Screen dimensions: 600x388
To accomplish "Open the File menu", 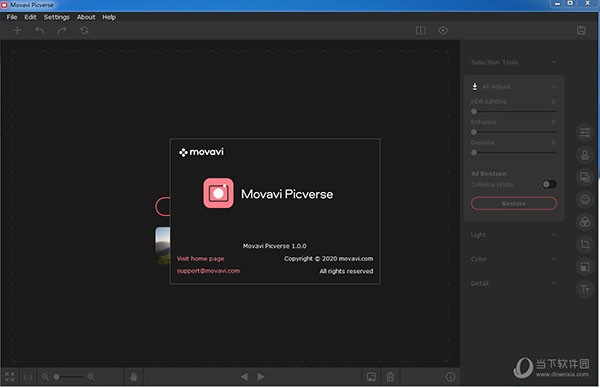I will pos(12,17).
